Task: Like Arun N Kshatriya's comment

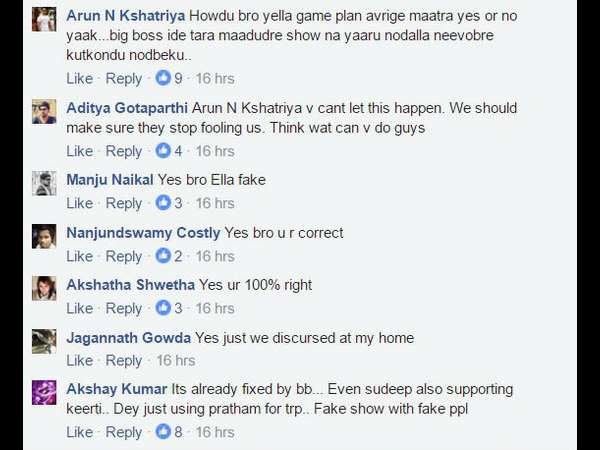Action: 79,78
